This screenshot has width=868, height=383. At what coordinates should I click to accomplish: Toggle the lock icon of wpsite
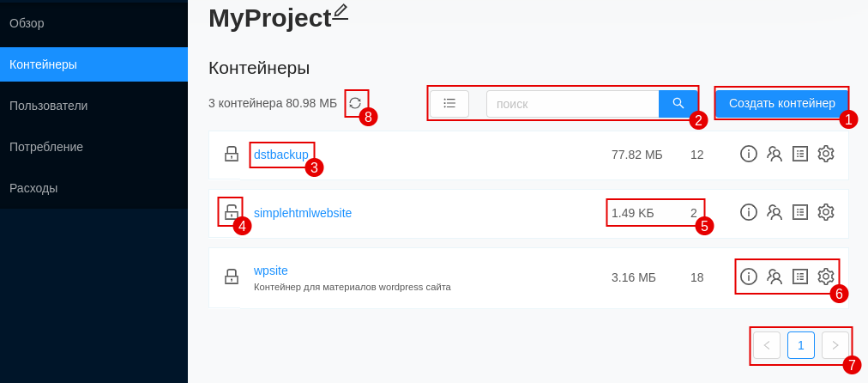pos(231,276)
